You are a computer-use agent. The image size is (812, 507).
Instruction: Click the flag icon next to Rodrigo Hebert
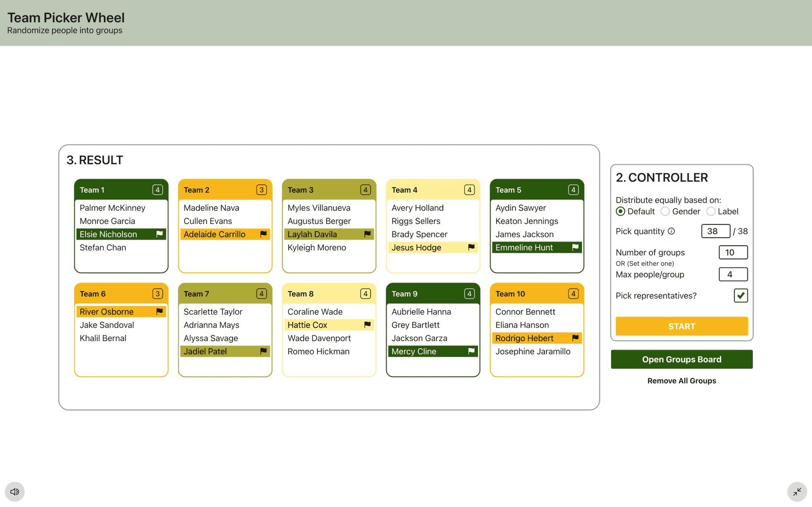point(575,338)
